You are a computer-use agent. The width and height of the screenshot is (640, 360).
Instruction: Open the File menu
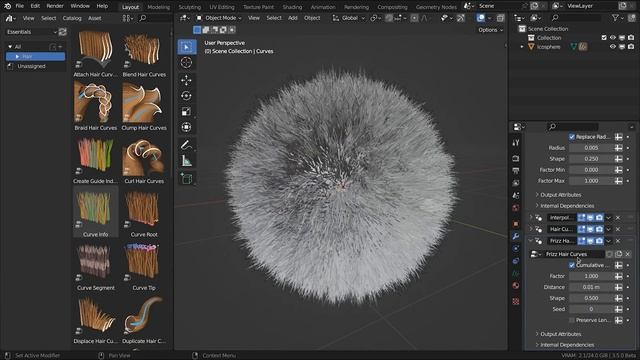coord(20,6)
